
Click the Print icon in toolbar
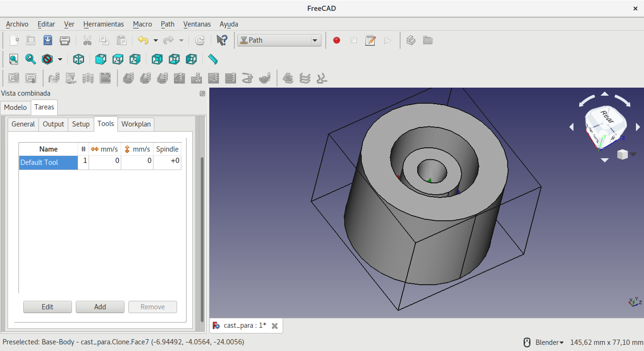point(65,40)
